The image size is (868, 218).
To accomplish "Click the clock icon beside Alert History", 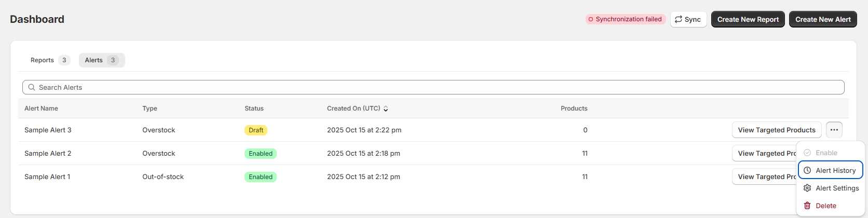I will (807, 170).
